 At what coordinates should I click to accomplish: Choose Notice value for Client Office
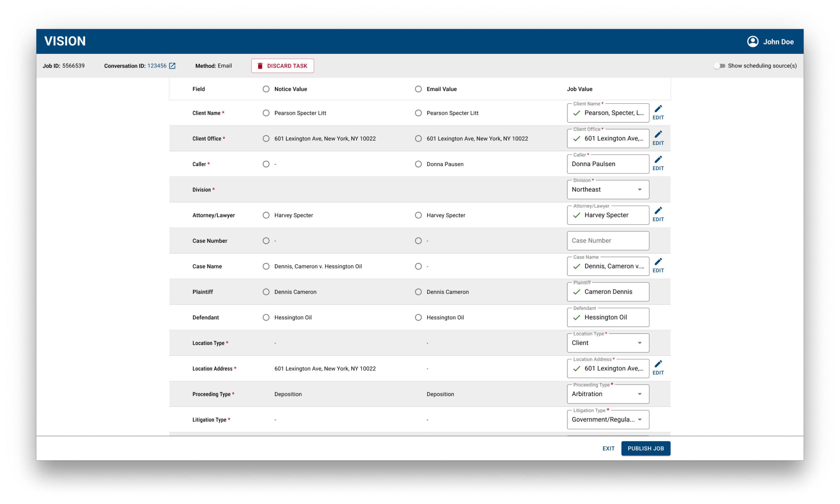click(266, 139)
